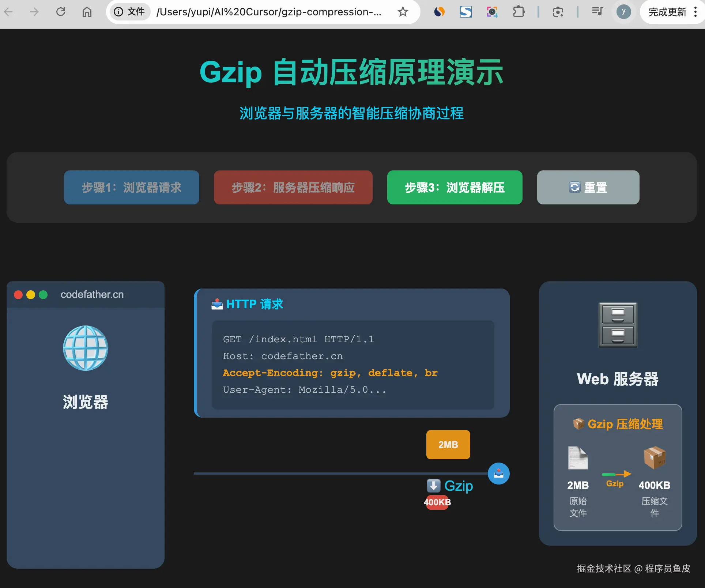
Task: Click the home icon in toolbar
Action: click(87, 12)
